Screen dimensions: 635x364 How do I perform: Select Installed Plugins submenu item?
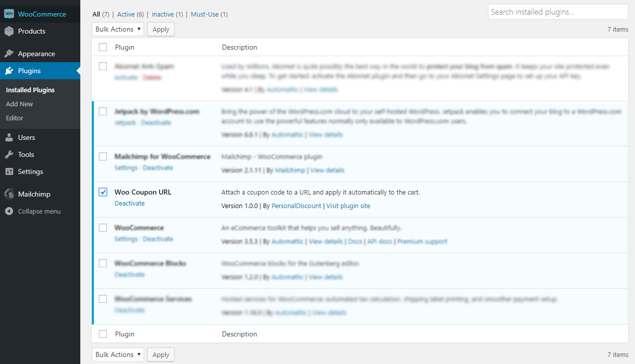[30, 90]
